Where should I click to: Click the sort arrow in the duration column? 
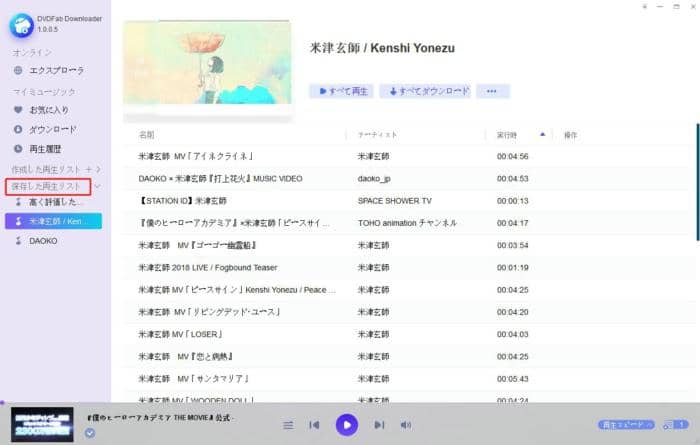click(542, 134)
